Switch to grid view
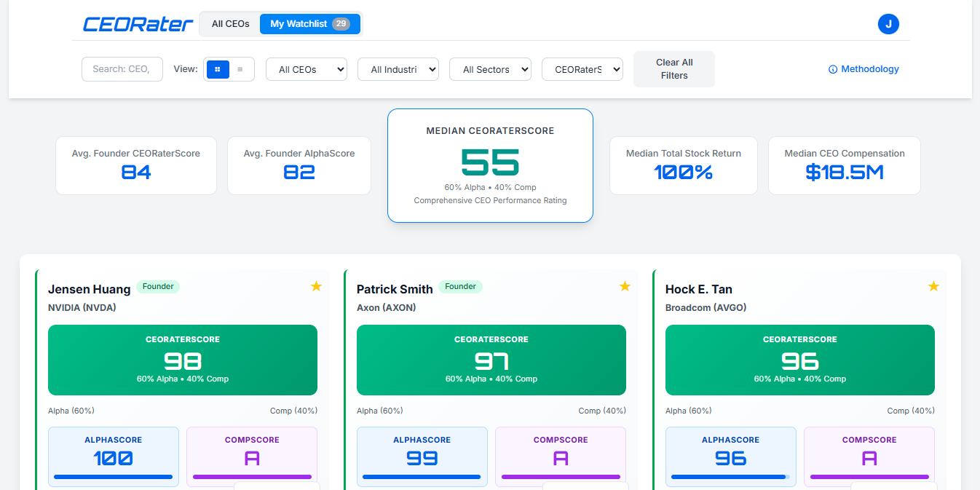Screen dimensions: 980x490 (x=218, y=69)
